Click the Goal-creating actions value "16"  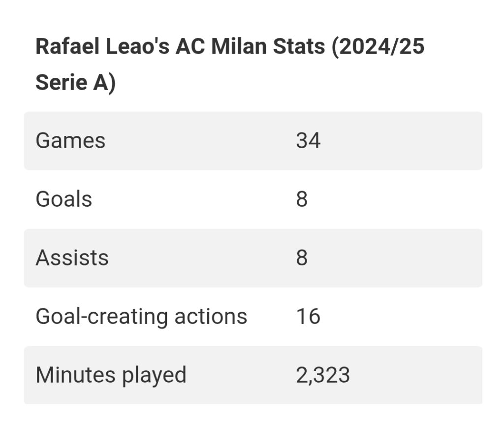(x=308, y=317)
